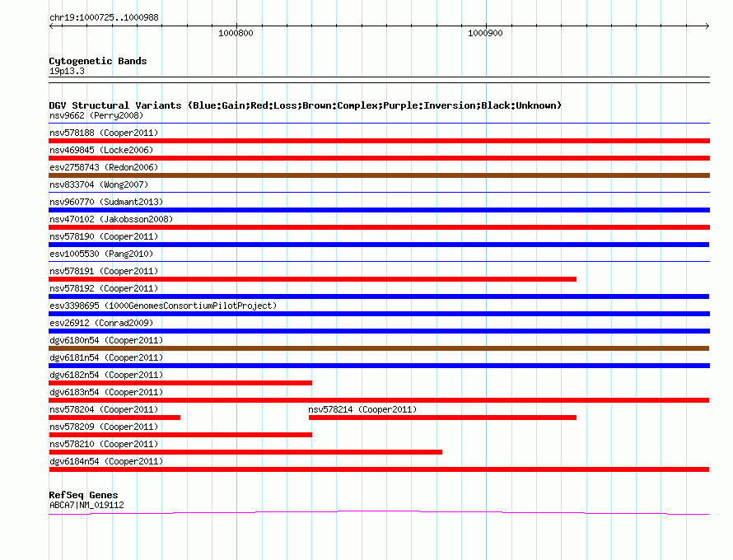Open variant nsv469845 (Locke2006)
The height and width of the screenshot is (560, 733).
pyautogui.click(x=101, y=150)
